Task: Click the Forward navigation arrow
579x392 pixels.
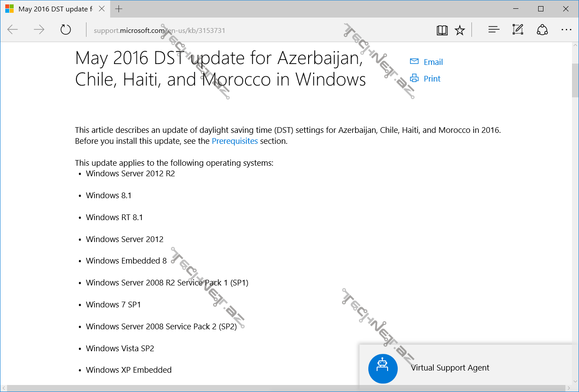Action: click(x=39, y=30)
